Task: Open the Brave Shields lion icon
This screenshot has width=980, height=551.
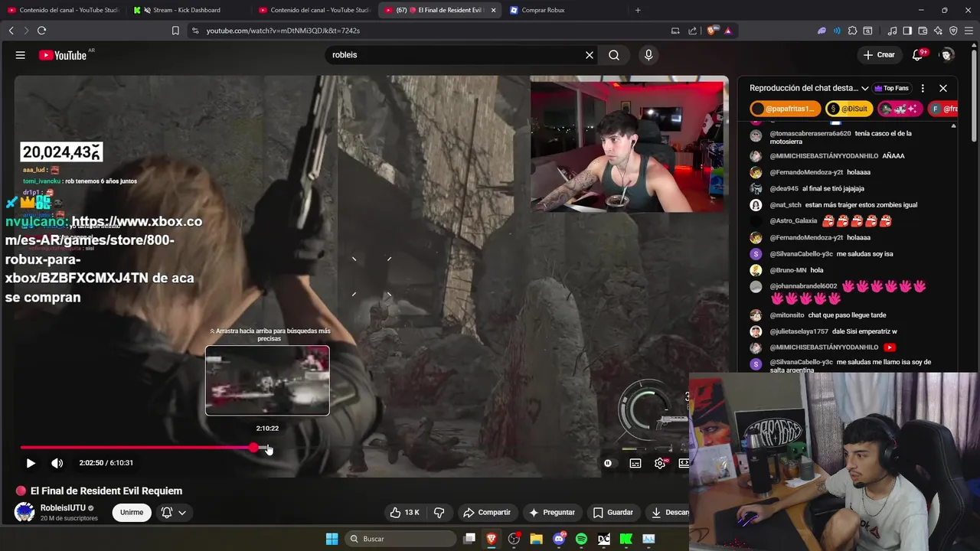Action: click(712, 31)
